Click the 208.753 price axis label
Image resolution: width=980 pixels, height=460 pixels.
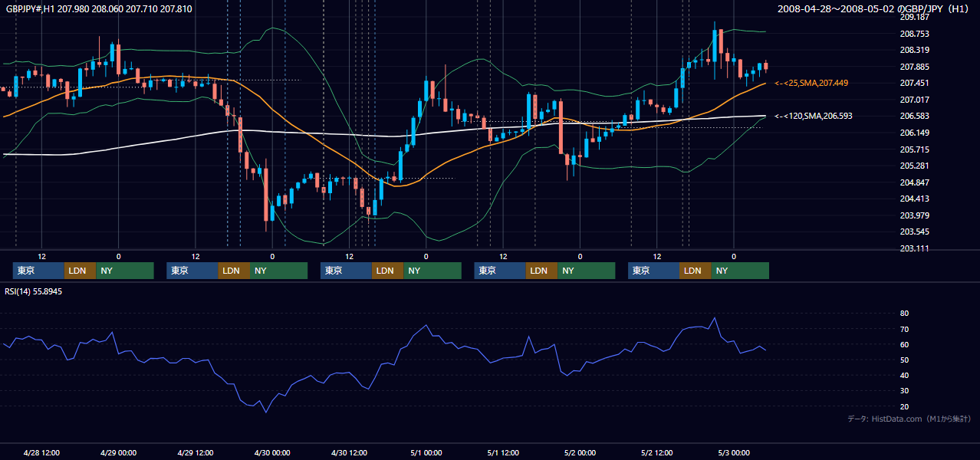[914, 34]
